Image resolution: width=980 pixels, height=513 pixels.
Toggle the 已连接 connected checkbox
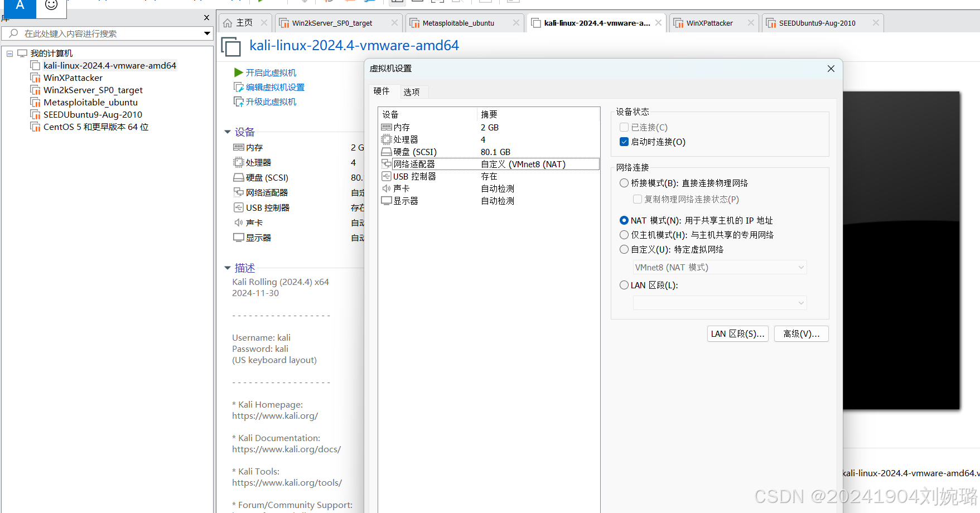click(x=624, y=127)
